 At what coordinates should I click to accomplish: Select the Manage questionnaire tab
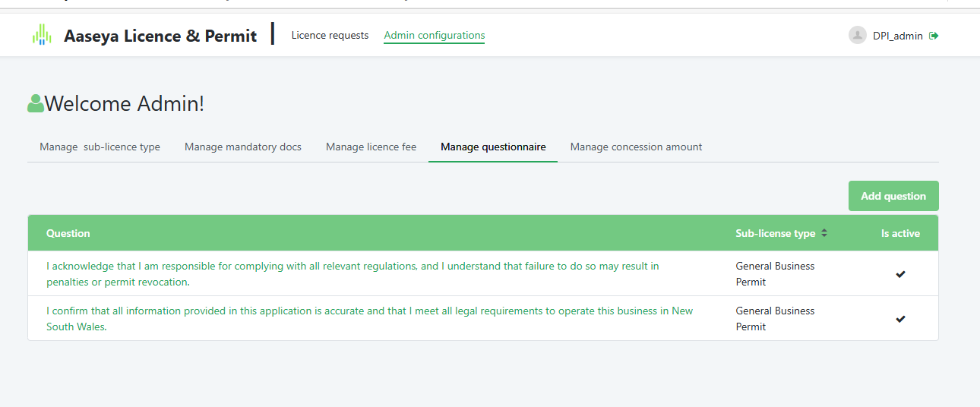[493, 147]
